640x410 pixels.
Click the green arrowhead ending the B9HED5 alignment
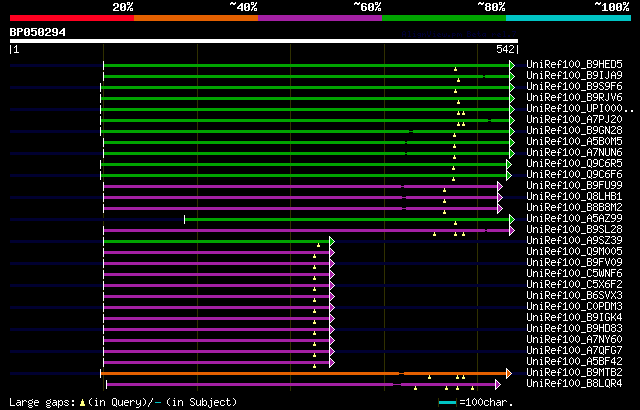pos(512,65)
